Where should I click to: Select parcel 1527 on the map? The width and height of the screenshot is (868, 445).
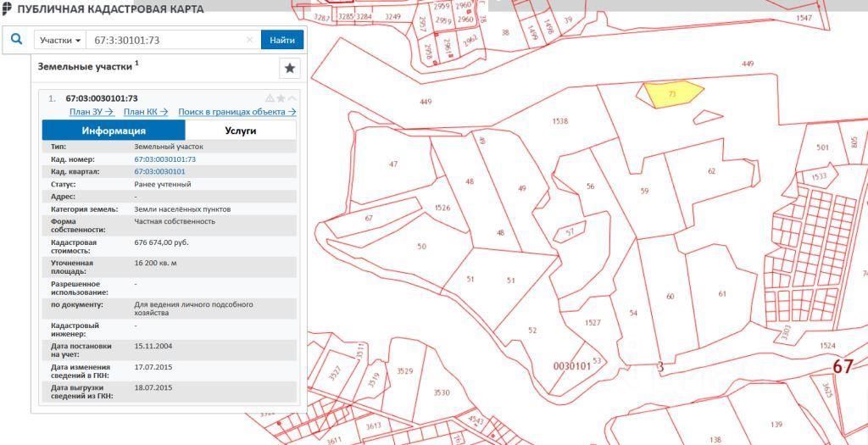[593, 323]
